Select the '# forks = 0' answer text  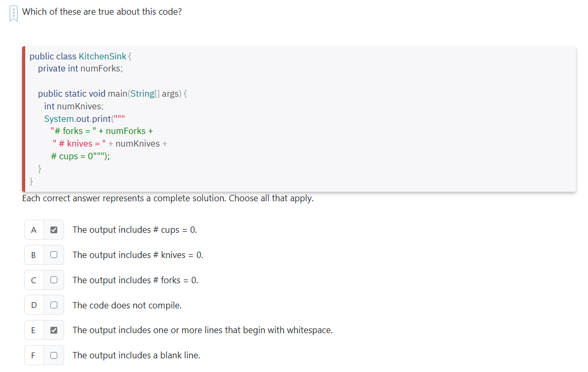[x=135, y=280]
